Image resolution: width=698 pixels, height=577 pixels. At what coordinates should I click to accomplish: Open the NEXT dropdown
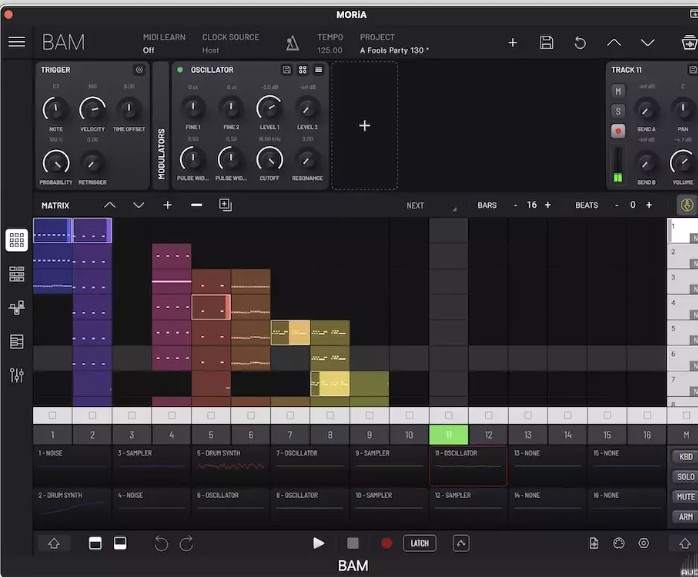point(431,206)
